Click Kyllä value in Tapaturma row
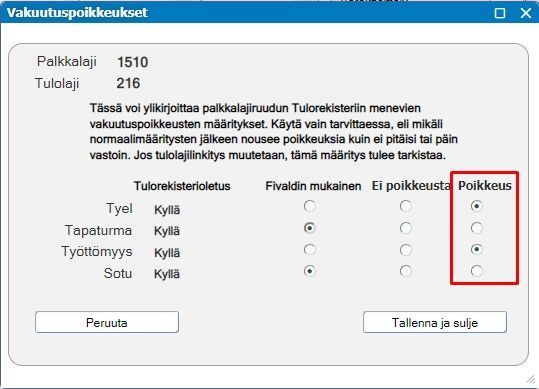Image resolution: width=539 pixels, height=389 pixels. point(167,231)
